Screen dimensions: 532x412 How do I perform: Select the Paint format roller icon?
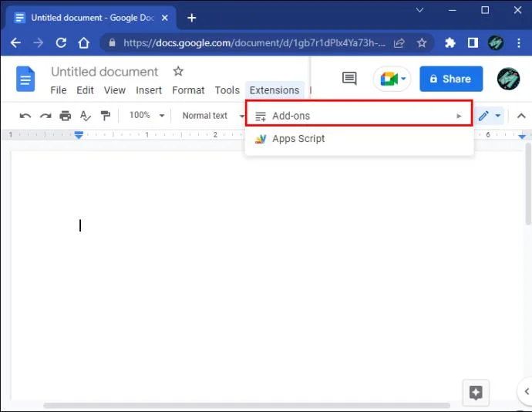coord(106,116)
